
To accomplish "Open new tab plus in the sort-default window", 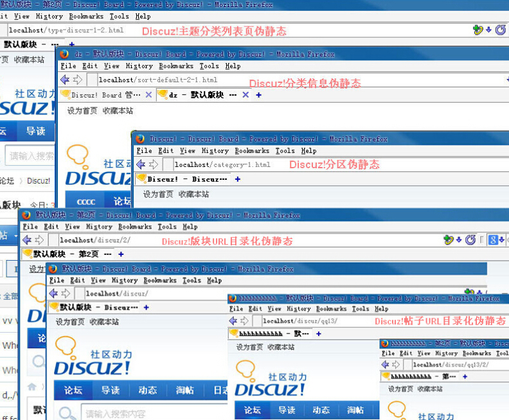I will [258, 95].
